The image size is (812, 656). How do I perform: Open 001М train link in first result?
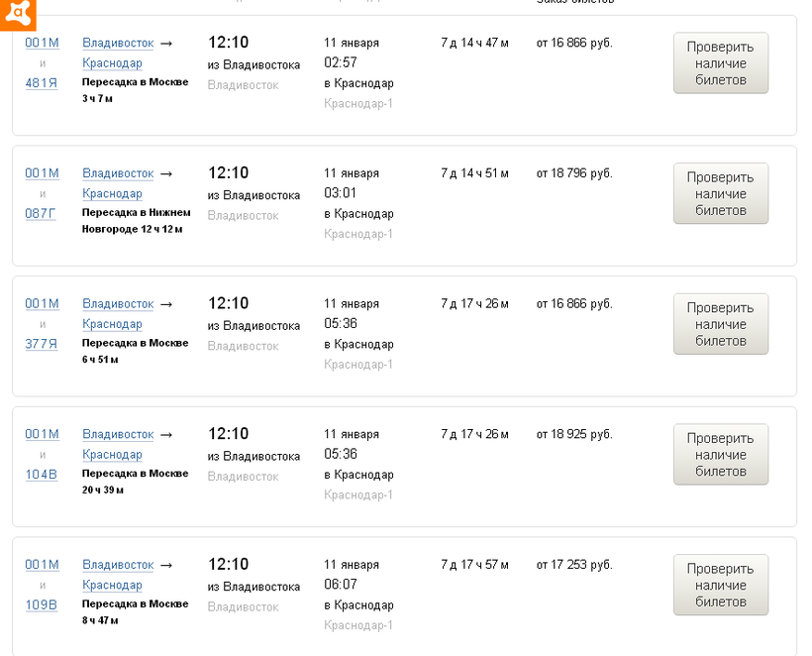pos(42,43)
